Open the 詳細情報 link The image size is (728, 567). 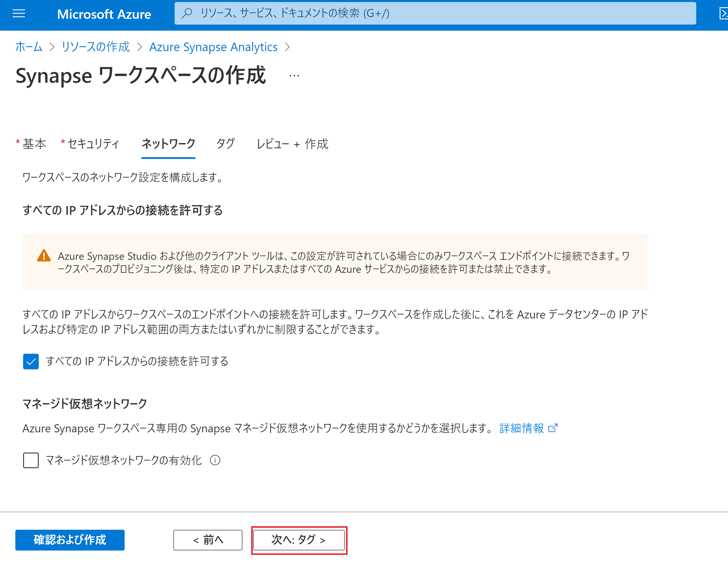pos(521,428)
